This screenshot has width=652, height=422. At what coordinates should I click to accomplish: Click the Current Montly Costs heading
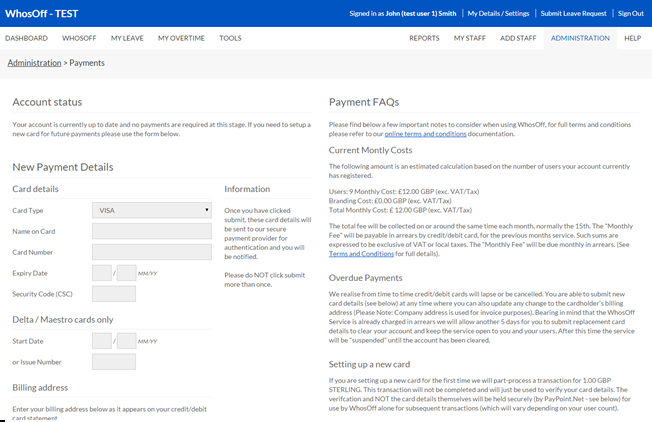370,150
